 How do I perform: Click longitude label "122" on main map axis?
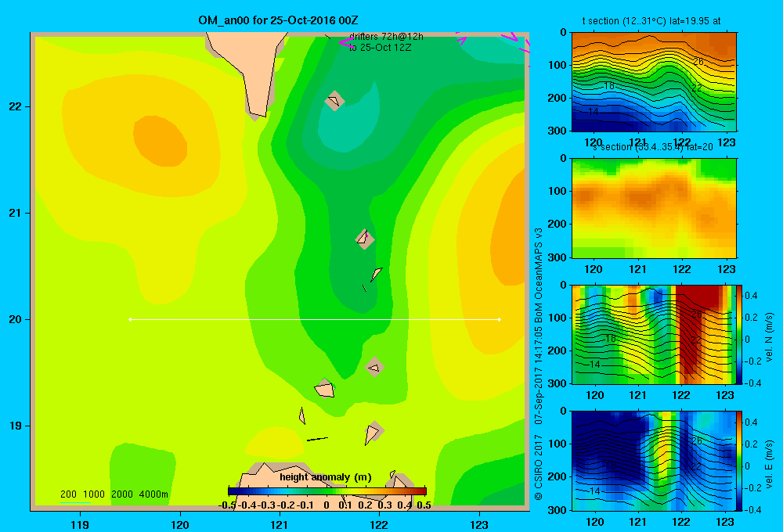pos(379,524)
